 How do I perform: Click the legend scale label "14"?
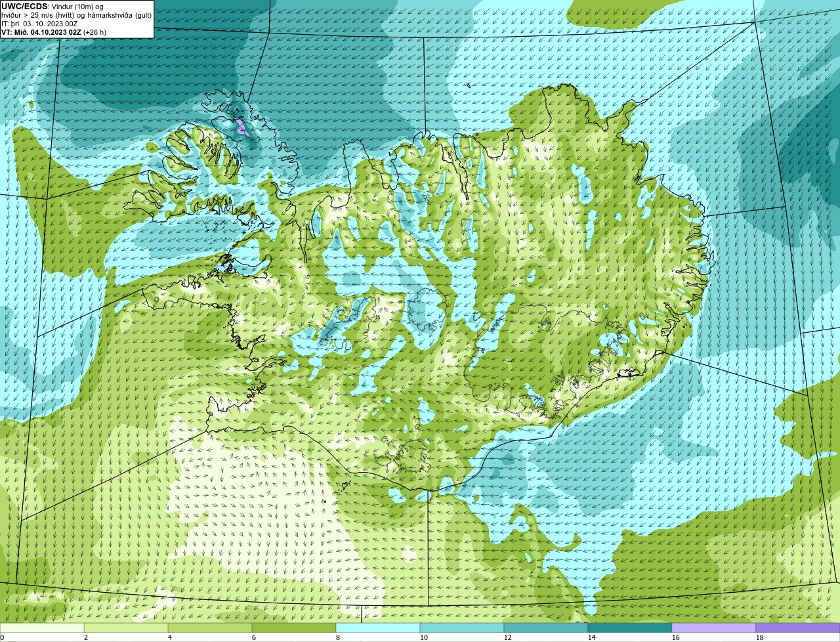click(x=592, y=637)
